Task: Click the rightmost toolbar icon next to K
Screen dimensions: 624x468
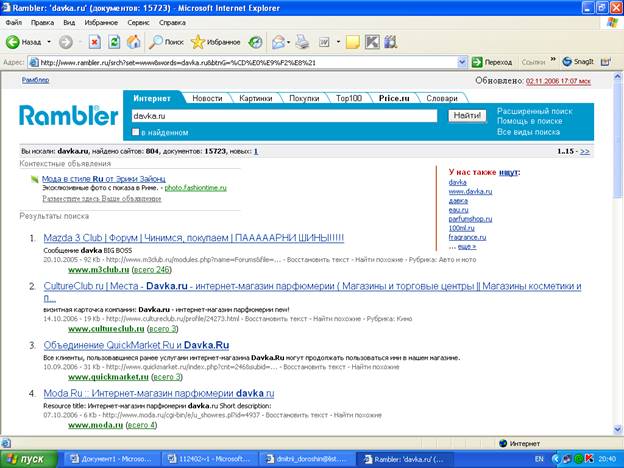Action: [391, 42]
